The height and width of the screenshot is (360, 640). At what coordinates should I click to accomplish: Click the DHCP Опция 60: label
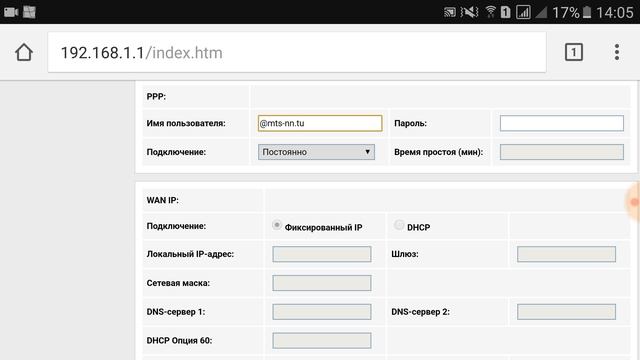179,340
